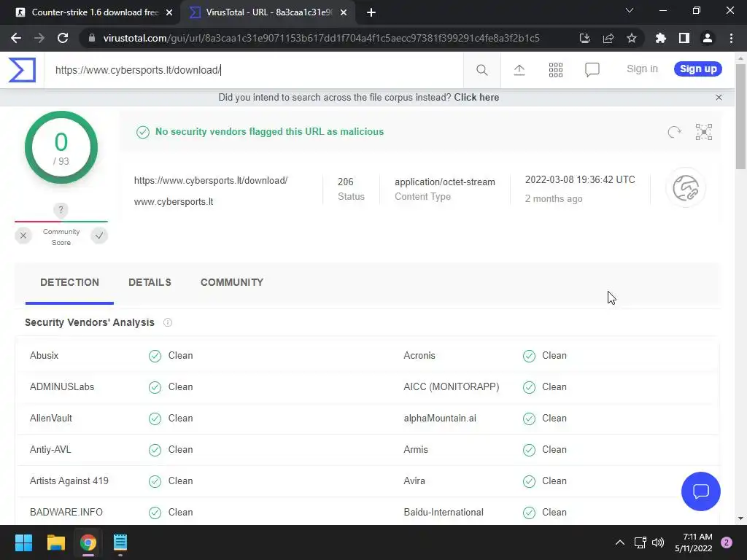747x560 pixels.
Task: Select the VirusTotal URL browser tab
Action: pyautogui.click(x=267, y=12)
